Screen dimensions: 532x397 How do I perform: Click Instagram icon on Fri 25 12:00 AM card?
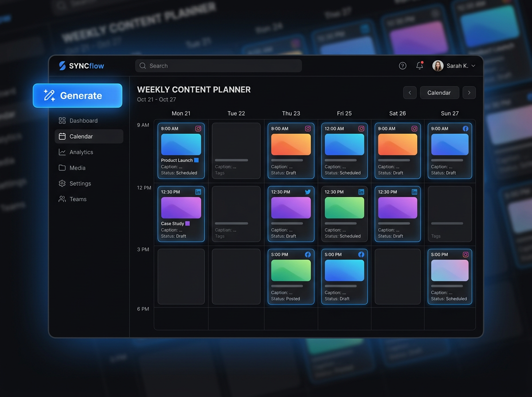[361, 128]
